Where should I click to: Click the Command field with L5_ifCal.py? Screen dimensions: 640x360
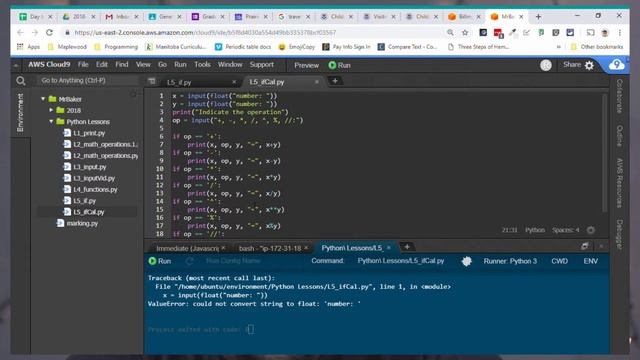[401, 261]
